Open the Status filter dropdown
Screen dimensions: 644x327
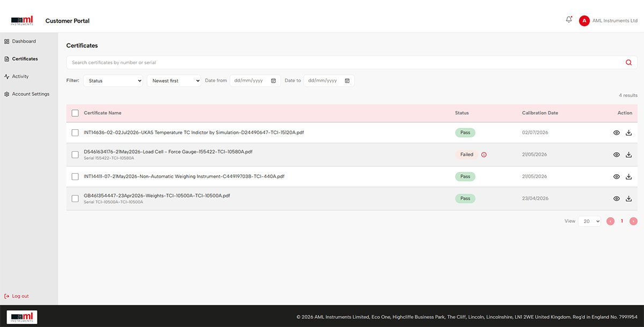[x=113, y=81]
